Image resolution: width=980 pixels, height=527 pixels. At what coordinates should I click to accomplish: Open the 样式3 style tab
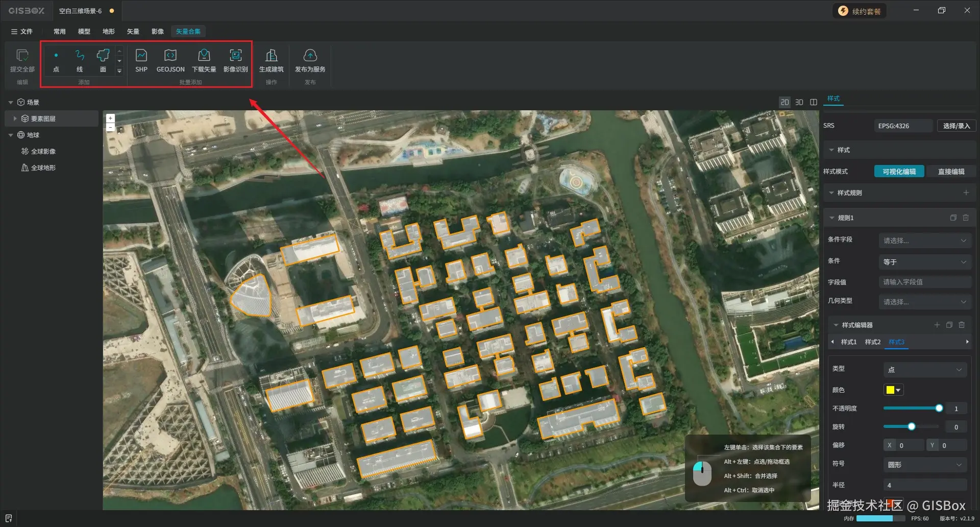[897, 342]
